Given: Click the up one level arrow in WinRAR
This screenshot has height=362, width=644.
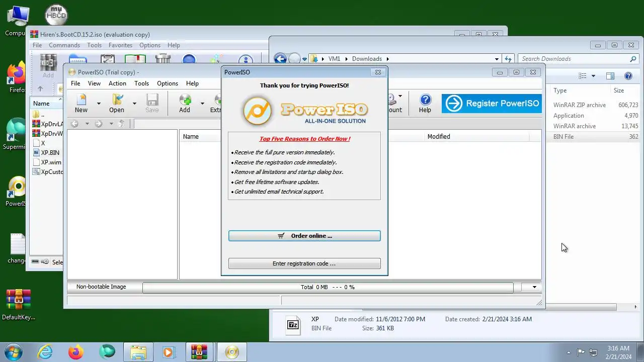Looking at the screenshot, I should (40, 89).
